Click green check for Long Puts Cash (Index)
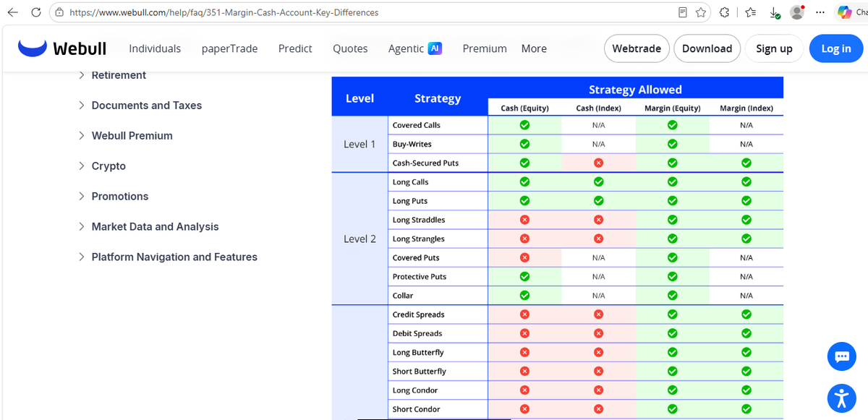Viewport: 868px width, 420px height. 599,201
